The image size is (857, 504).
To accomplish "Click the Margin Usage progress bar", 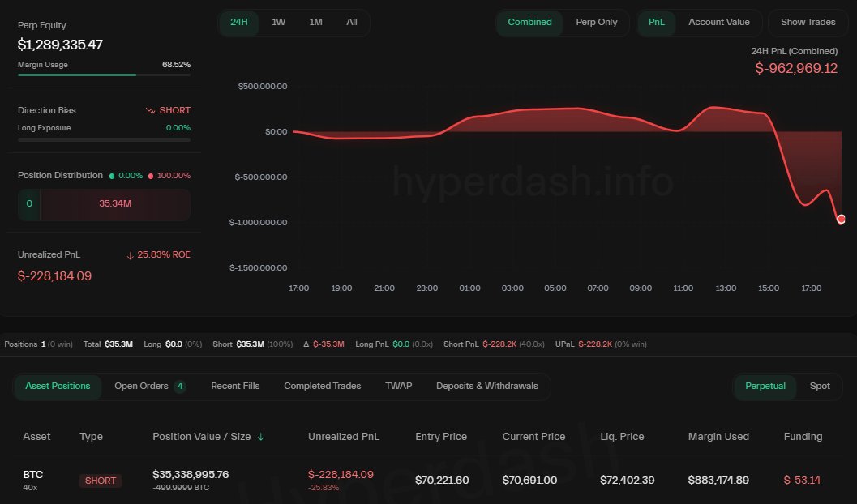I will (104, 75).
